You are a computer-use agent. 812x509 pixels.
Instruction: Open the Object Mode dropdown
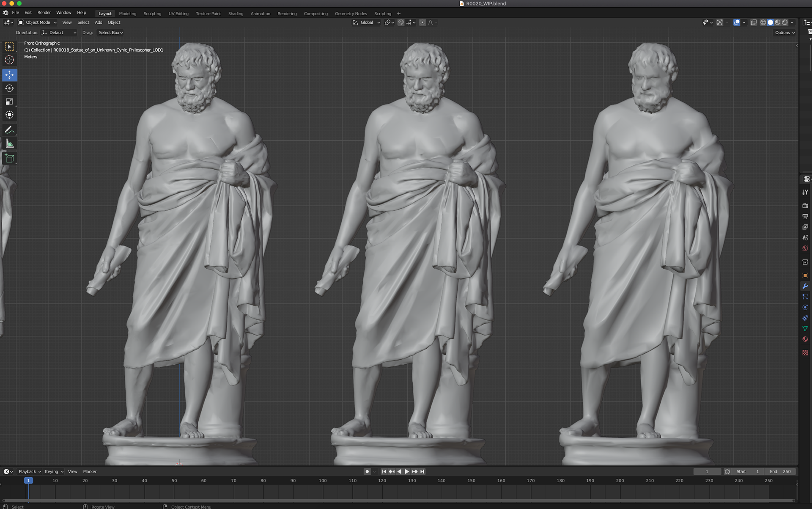(37, 22)
